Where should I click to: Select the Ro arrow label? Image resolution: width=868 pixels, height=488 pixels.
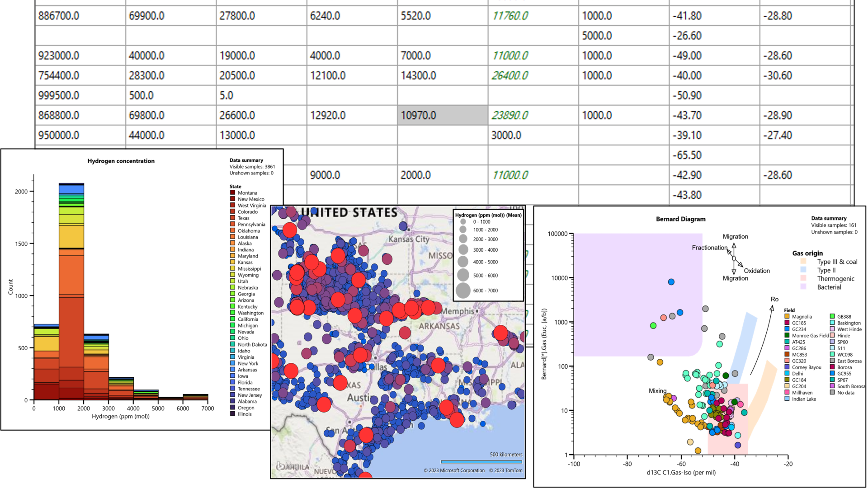pyautogui.click(x=774, y=299)
